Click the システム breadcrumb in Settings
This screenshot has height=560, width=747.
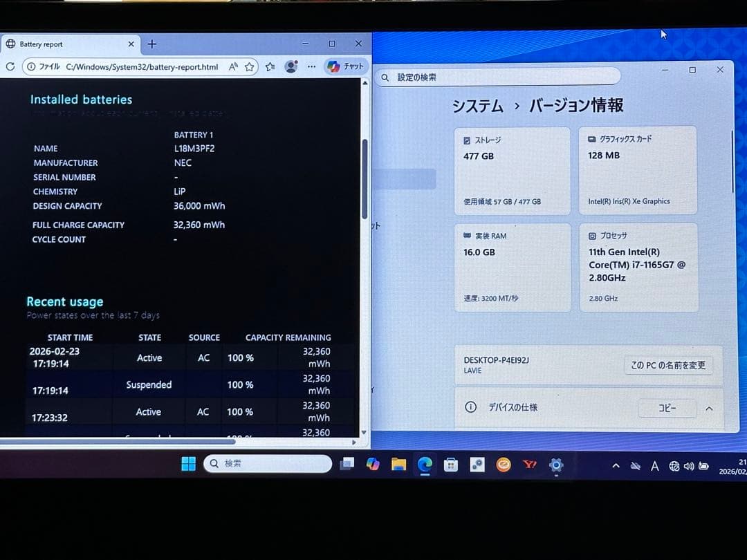tap(477, 105)
